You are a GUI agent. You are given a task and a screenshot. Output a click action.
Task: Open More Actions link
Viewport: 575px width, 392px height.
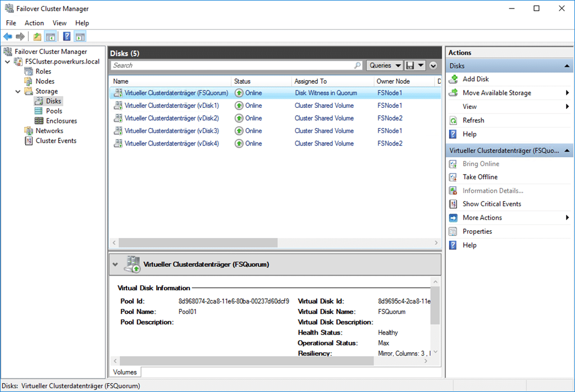pyautogui.click(x=482, y=218)
